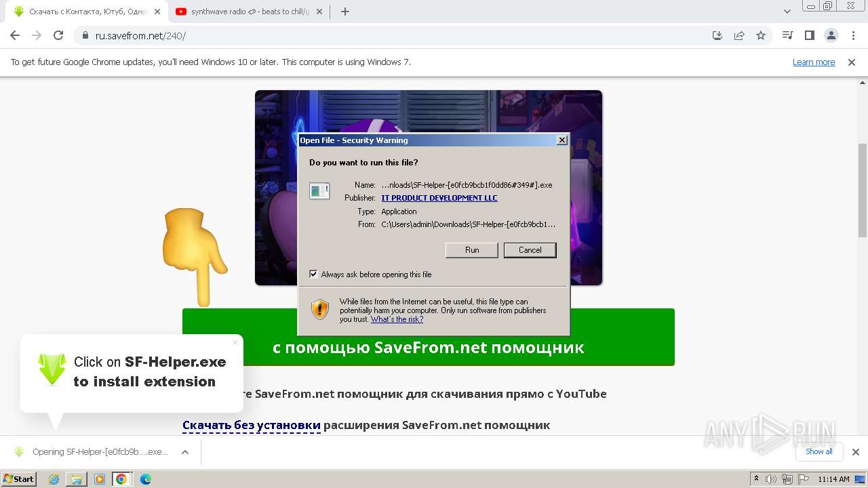Open the Windows Start menu
The image size is (868, 488).
pos(19,479)
